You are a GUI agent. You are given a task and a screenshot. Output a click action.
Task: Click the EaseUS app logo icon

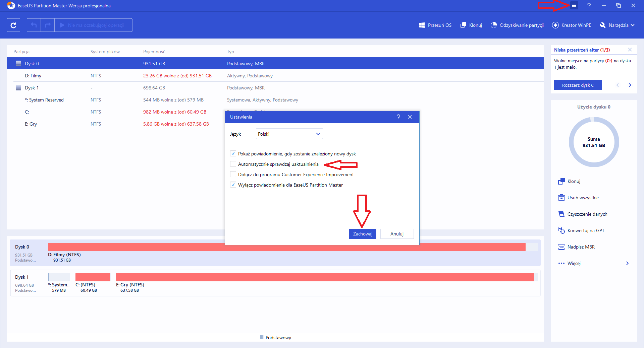point(11,5)
